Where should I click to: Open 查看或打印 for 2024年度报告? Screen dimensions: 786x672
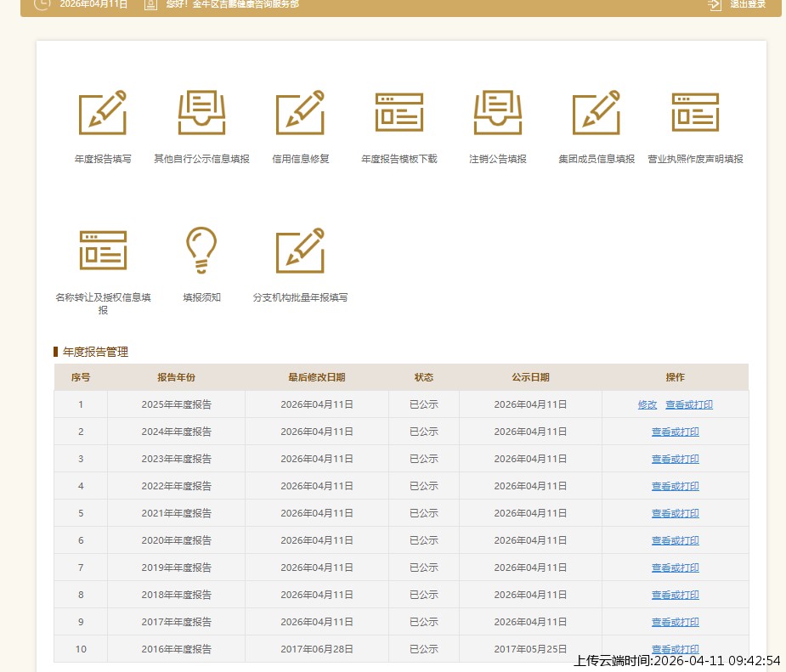point(676,432)
